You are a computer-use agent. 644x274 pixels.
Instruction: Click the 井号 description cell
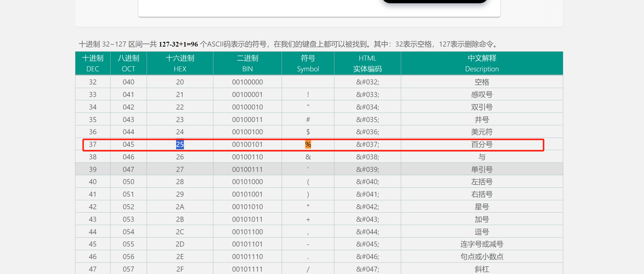click(x=482, y=119)
